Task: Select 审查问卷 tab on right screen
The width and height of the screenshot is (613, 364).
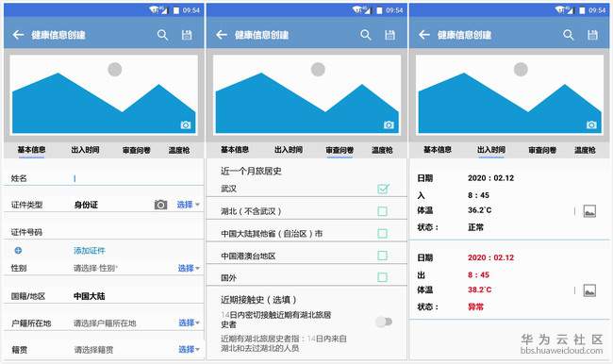Action: pos(542,150)
